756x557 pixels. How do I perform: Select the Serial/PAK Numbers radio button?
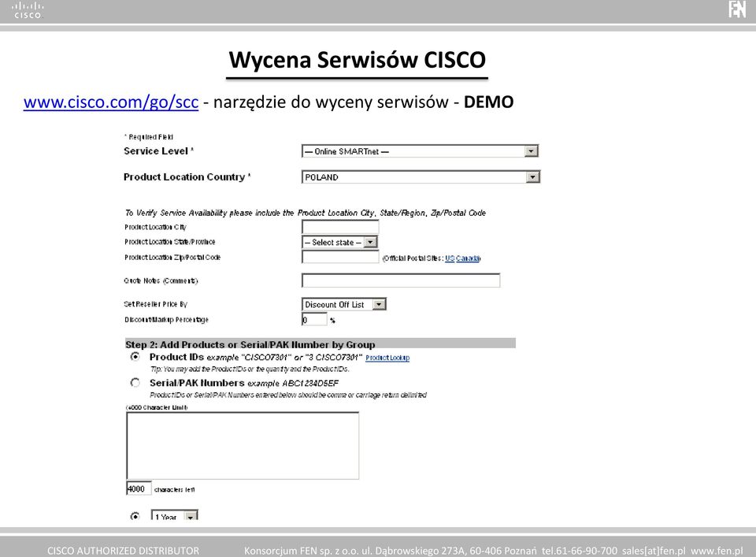pos(135,383)
